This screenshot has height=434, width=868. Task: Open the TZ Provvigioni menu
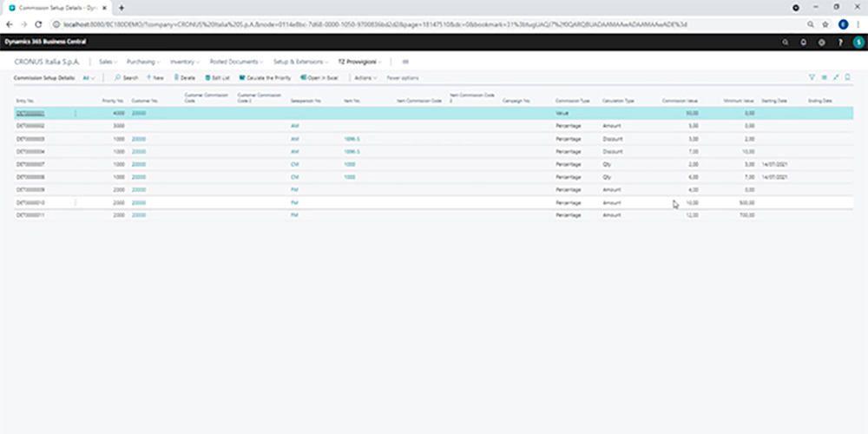360,62
